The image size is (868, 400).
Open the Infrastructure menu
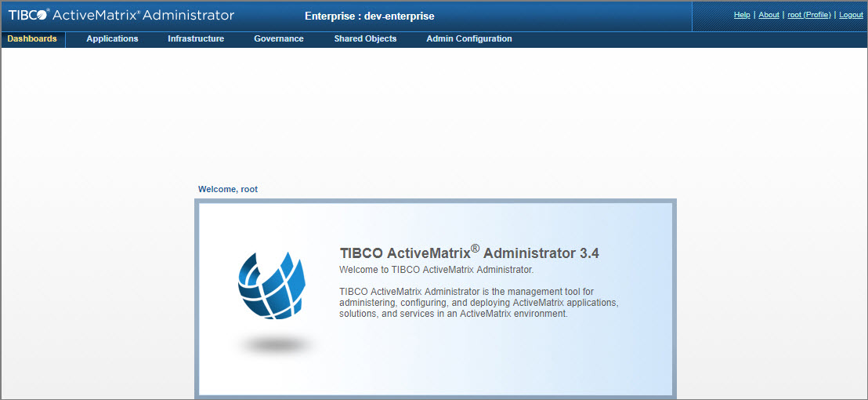click(x=196, y=38)
